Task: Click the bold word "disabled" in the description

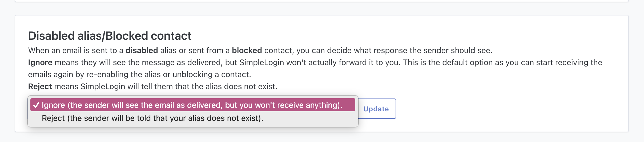Action: (142, 50)
